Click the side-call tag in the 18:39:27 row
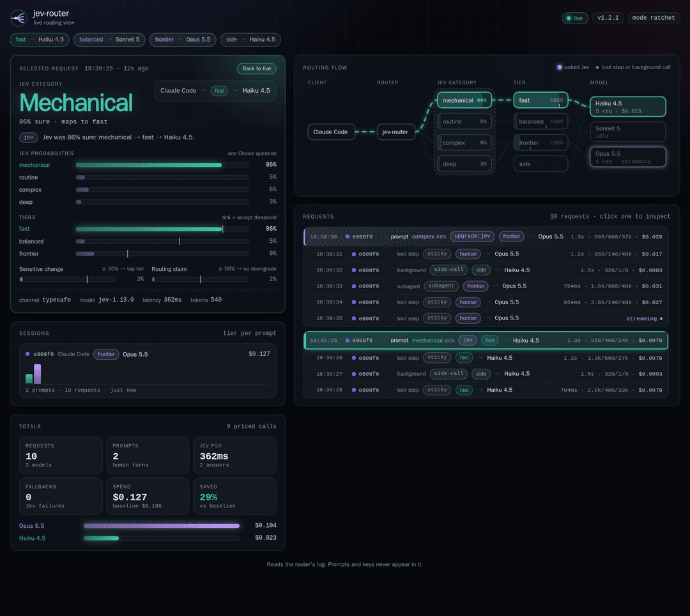The width and height of the screenshot is (690, 616). pyautogui.click(x=448, y=374)
